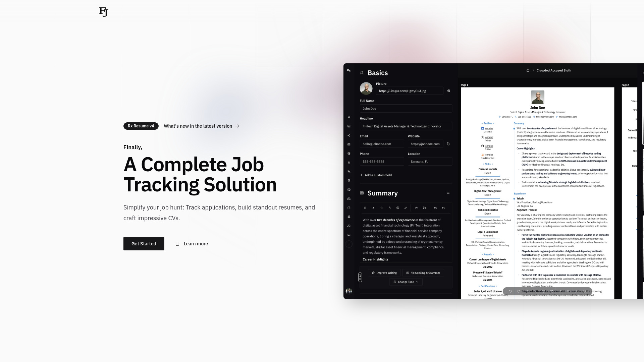This screenshot has height=362, width=644.
Task: Click the Bold formatting icon in toolbar
Action: [365, 208]
